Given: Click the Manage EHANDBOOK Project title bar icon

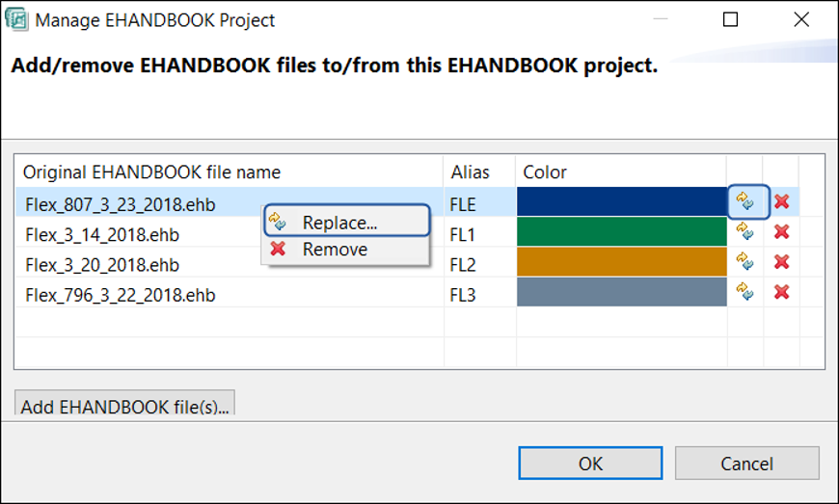Looking at the screenshot, I should (x=16, y=19).
